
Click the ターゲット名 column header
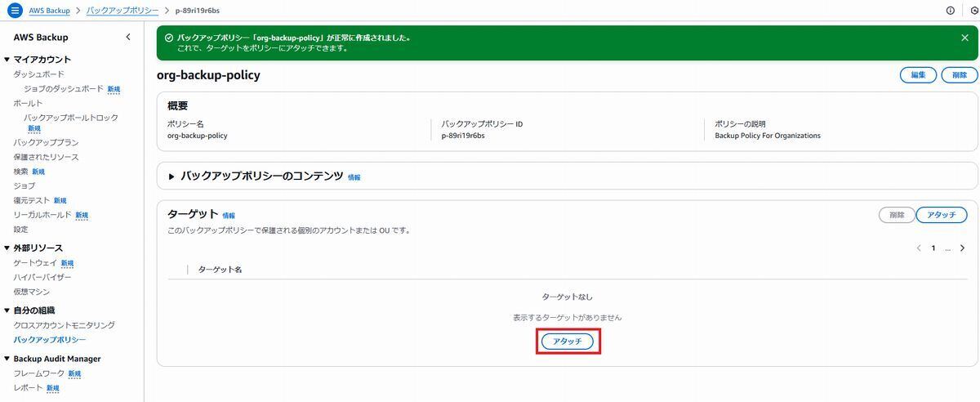point(220,269)
